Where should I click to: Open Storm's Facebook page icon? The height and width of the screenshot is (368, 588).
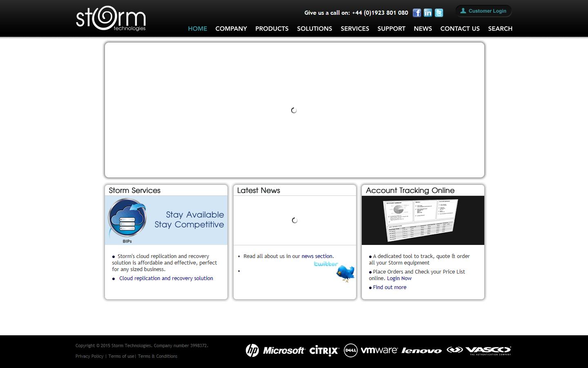click(416, 13)
